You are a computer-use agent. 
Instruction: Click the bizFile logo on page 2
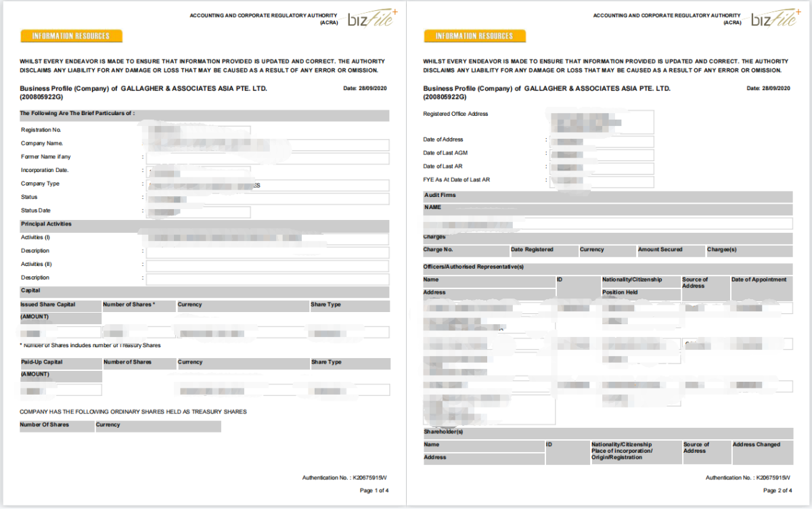tap(774, 18)
